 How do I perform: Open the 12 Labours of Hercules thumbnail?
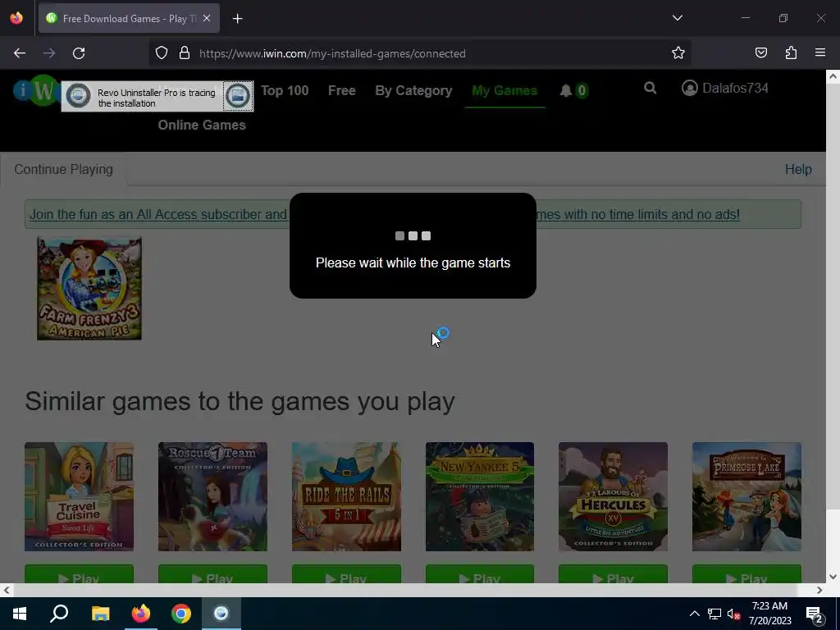pos(613,496)
